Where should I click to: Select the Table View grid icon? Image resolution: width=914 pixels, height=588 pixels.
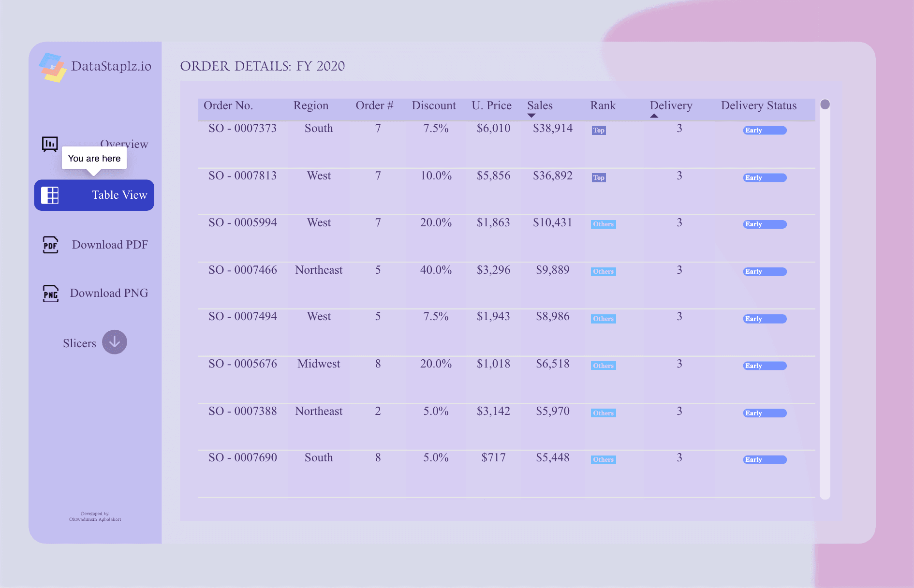(50, 195)
